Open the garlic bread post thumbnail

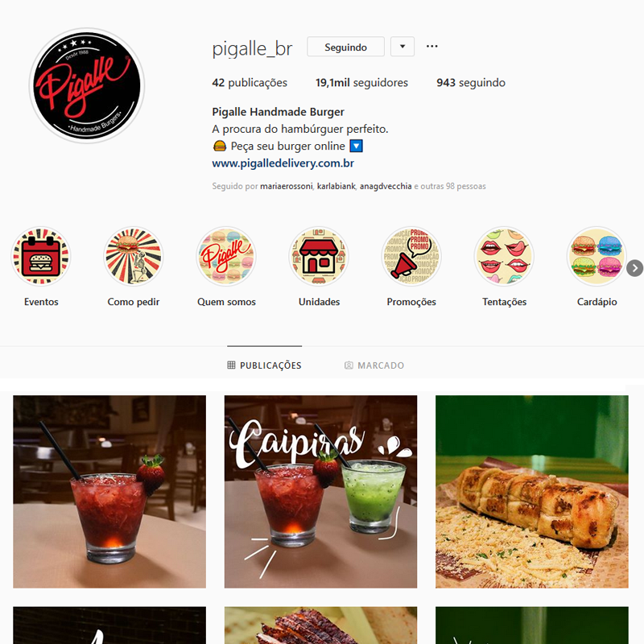[532, 492]
